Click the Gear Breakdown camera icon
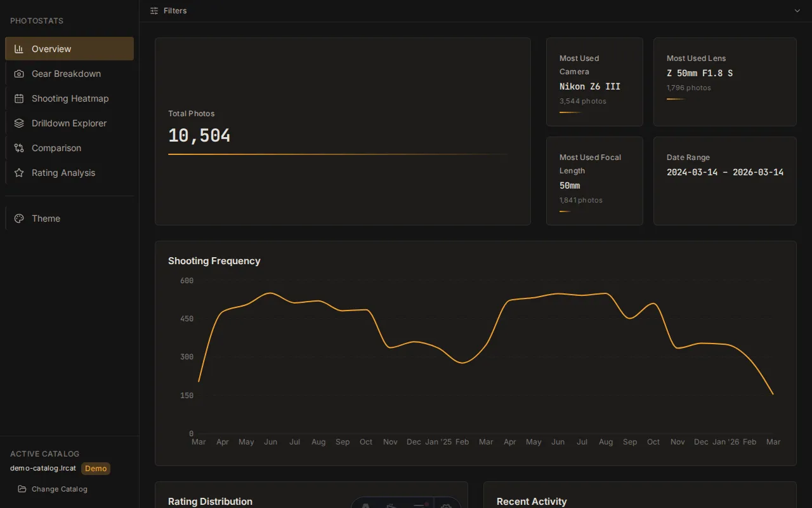 click(x=19, y=74)
